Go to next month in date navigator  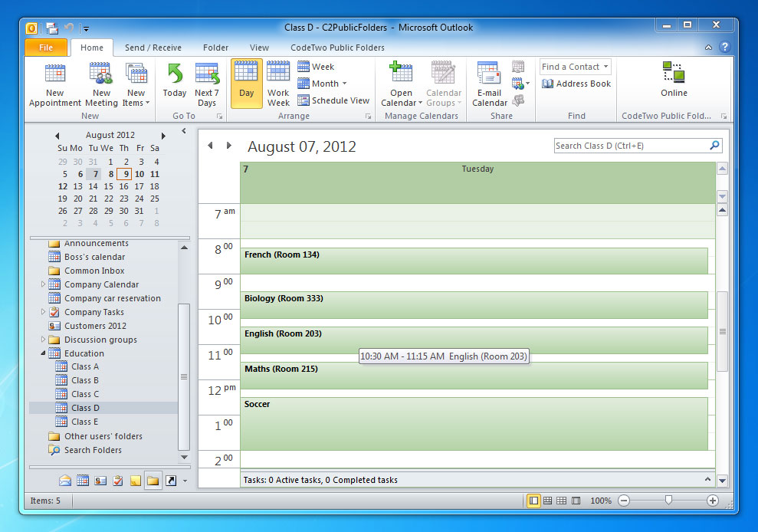(163, 136)
